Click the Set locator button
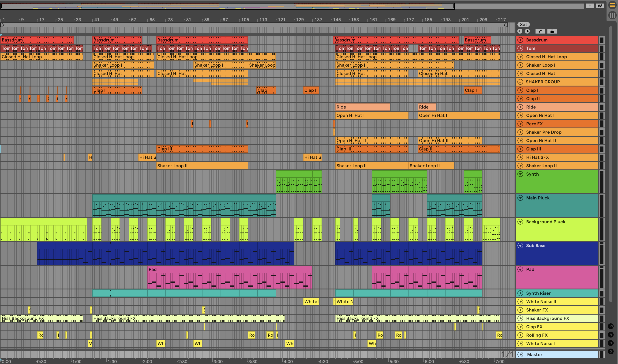 tap(523, 24)
